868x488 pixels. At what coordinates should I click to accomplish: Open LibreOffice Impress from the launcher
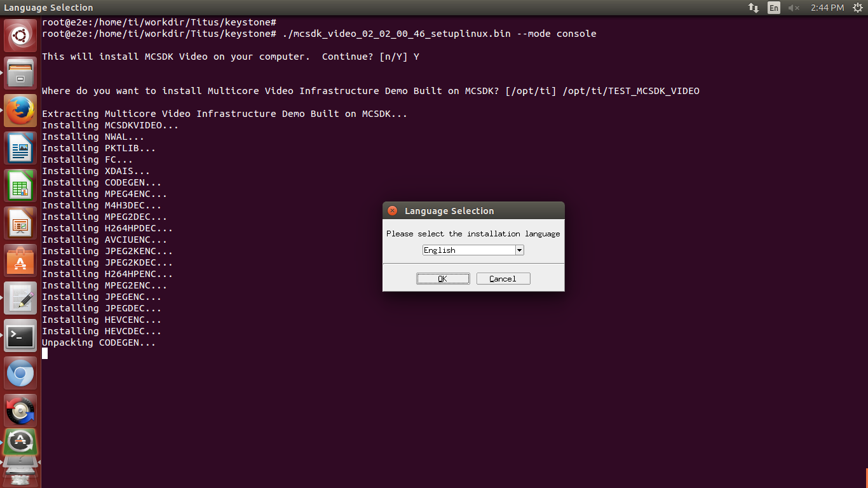[20, 223]
